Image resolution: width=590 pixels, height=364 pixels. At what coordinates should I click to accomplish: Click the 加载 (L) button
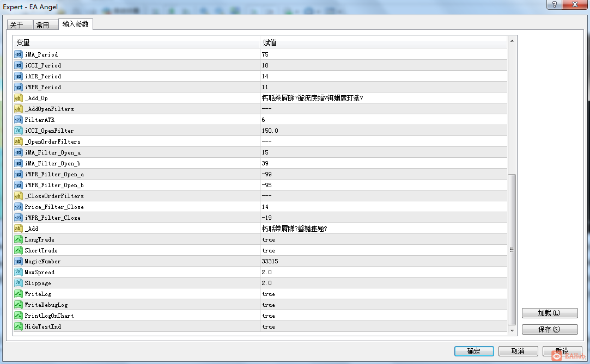click(549, 313)
